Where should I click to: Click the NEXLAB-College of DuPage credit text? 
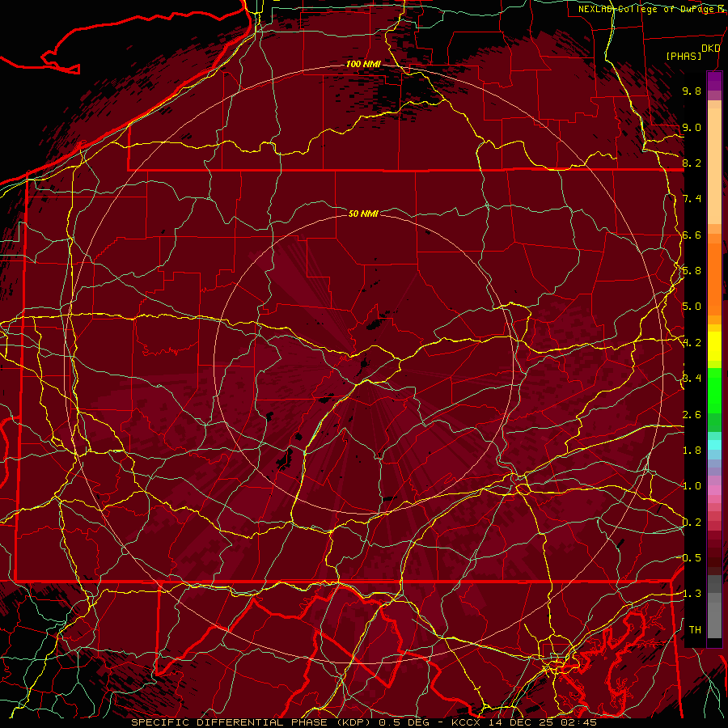pyautogui.click(x=645, y=9)
